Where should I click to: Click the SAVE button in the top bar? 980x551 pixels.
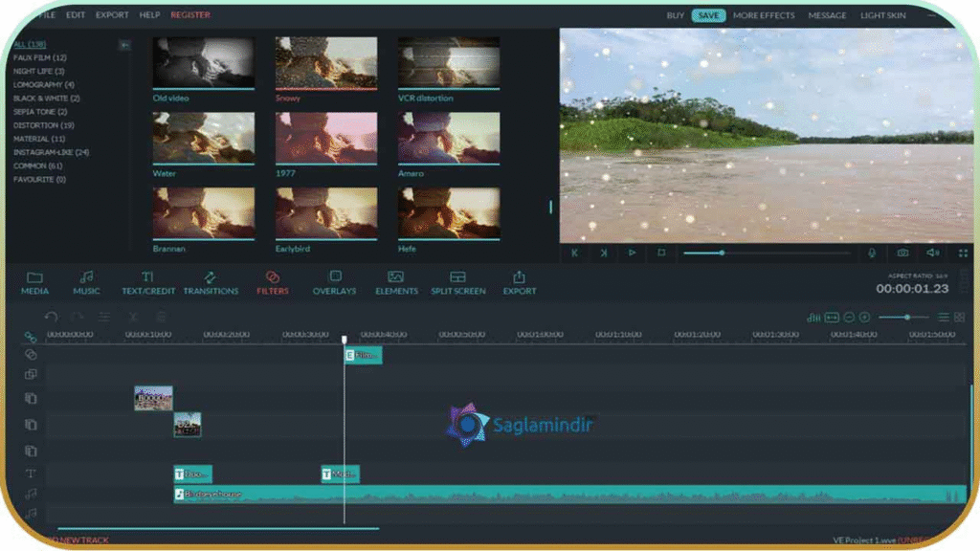pyautogui.click(x=707, y=15)
